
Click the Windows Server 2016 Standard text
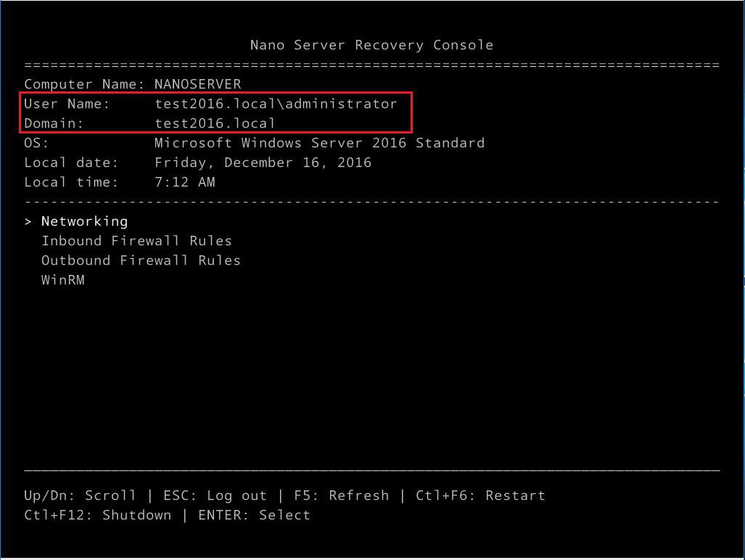pos(319,143)
